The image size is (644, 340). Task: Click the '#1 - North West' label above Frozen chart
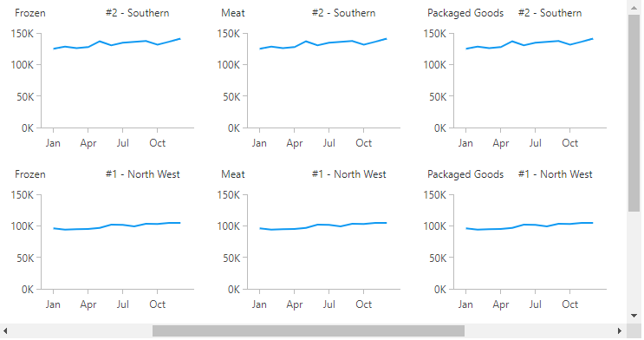[x=142, y=174]
